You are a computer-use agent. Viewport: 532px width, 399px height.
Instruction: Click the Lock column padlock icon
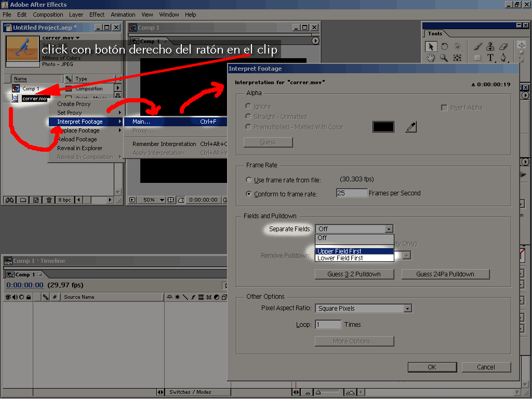[x=29, y=297]
